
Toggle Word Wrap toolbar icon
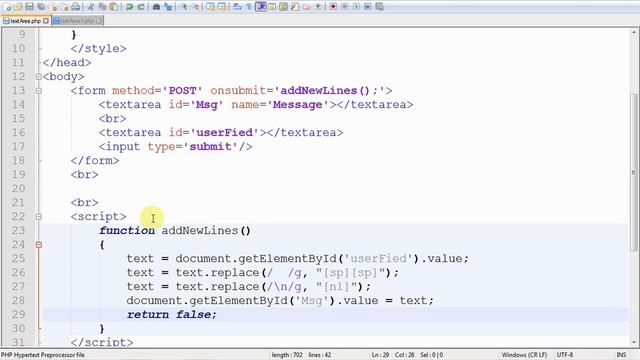point(238,7)
